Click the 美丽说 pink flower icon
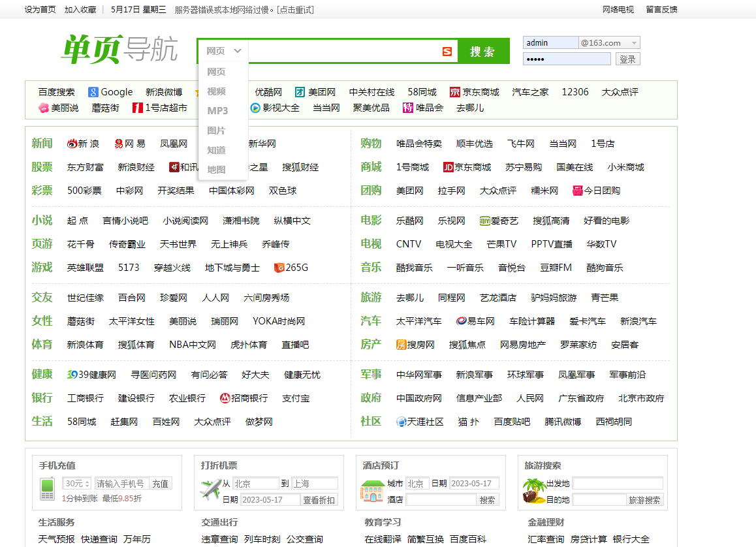This screenshot has width=756, height=547. (x=43, y=108)
